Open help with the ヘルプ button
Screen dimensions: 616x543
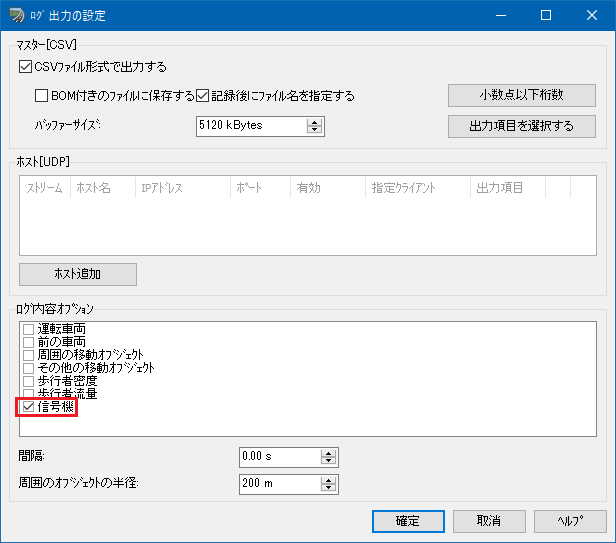[570, 521]
